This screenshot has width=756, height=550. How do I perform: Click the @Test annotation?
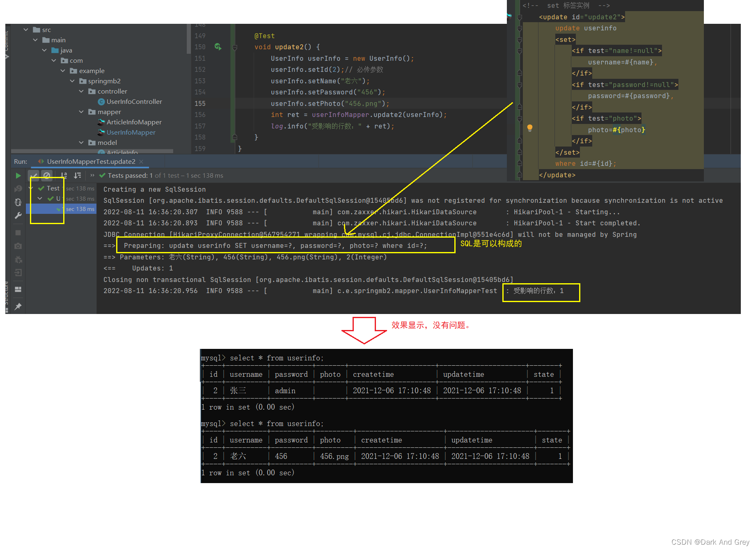click(x=264, y=36)
